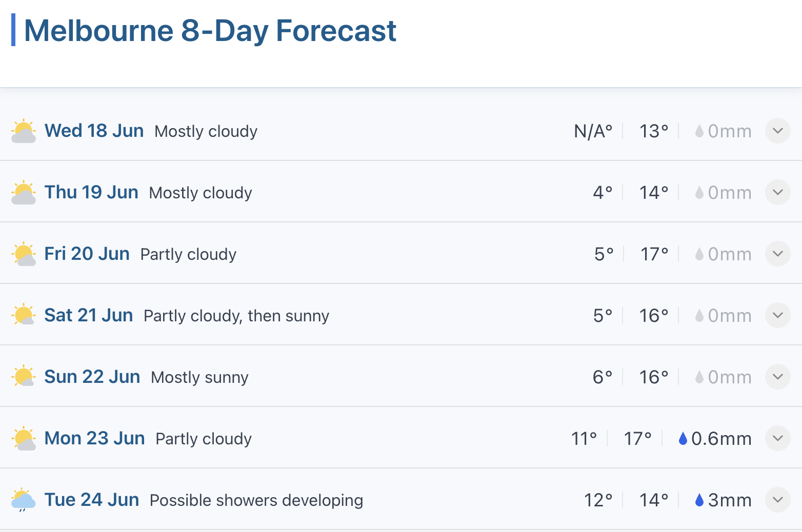Click the Mon 23 Jun weather icon

coord(24,439)
